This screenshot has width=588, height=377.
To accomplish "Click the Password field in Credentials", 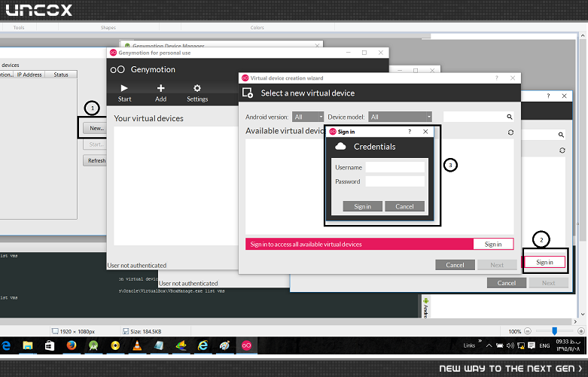I will pyautogui.click(x=395, y=181).
